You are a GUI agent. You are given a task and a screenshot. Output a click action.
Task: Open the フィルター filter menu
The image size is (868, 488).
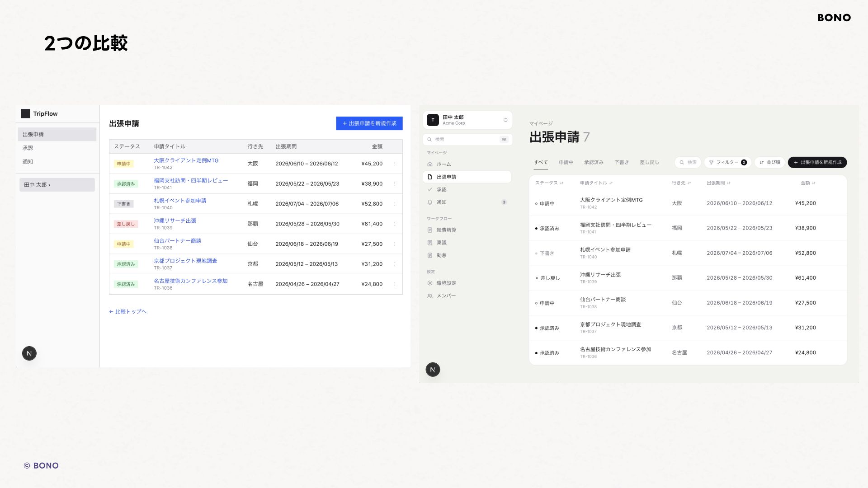click(x=727, y=162)
